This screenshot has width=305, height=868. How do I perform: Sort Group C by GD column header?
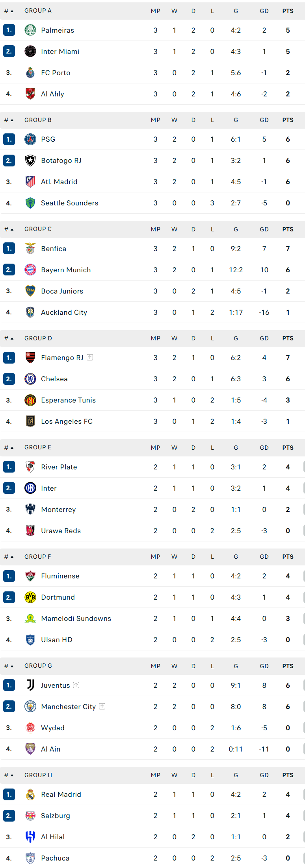coord(264,229)
